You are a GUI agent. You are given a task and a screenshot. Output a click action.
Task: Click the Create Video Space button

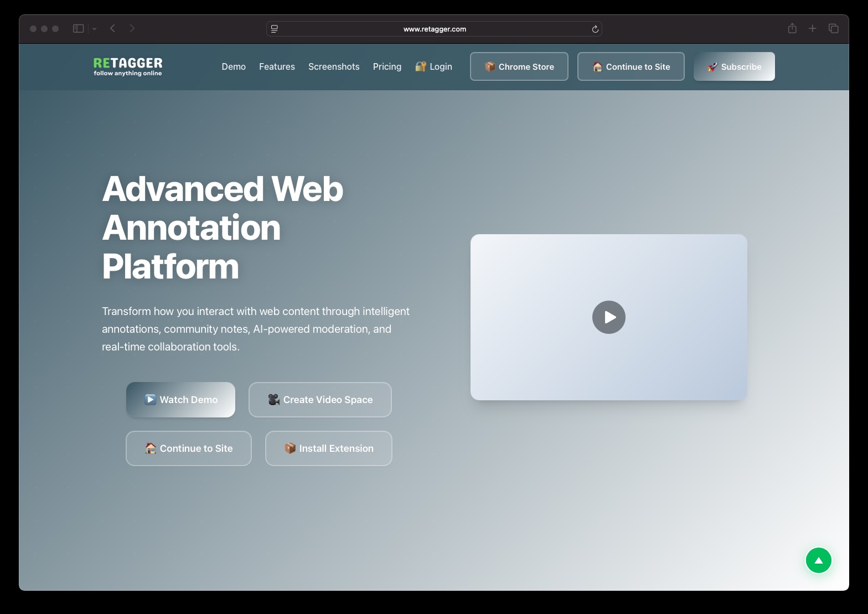coord(320,400)
